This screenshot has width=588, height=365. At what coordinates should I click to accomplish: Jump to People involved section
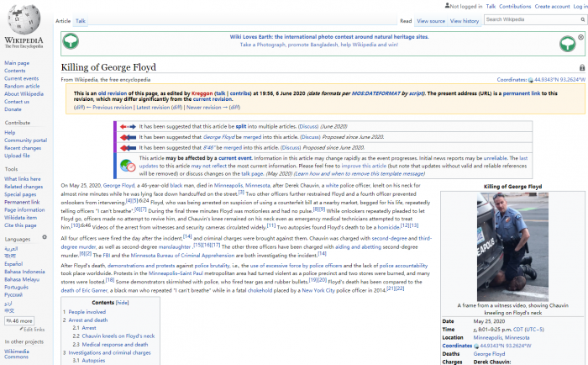point(87,312)
